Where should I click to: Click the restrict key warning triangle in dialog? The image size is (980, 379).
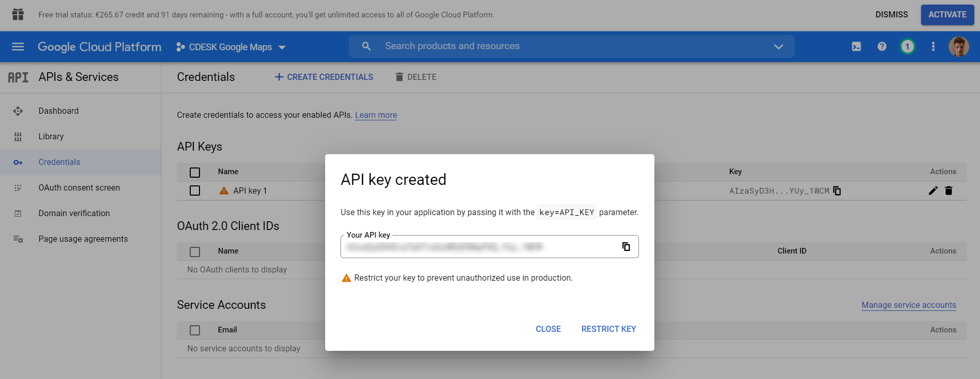(x=347, y=278)
